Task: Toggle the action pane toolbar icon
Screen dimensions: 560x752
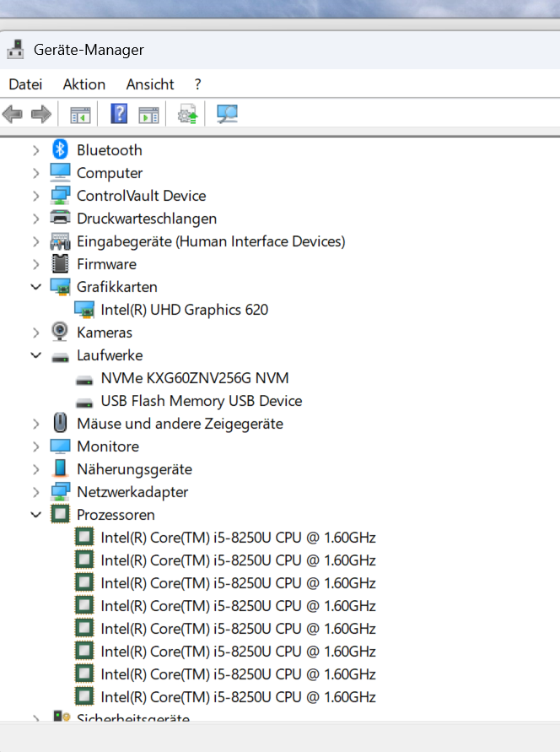Action: click(x=148, y=115)
